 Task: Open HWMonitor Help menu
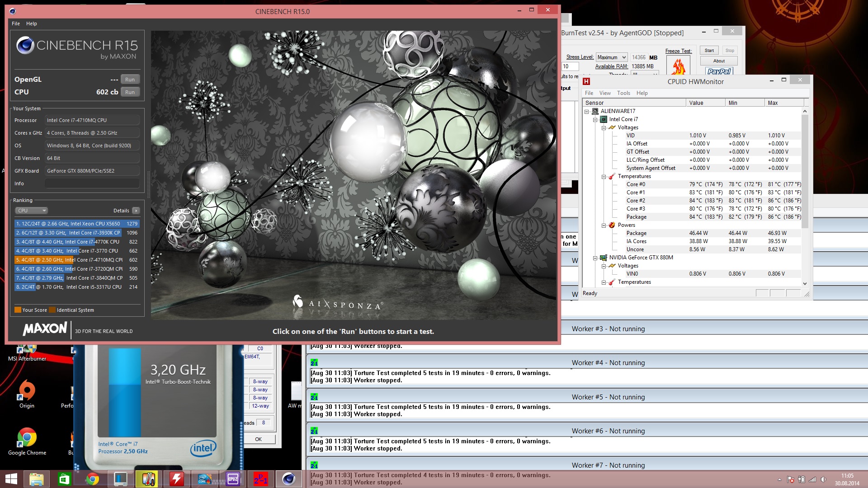[642, 93]
